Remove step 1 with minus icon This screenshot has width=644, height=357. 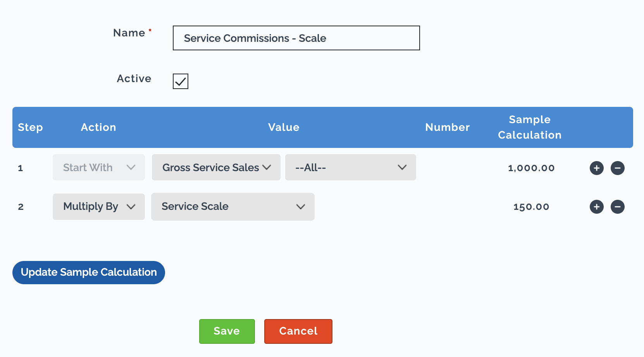tap(618, 168)
